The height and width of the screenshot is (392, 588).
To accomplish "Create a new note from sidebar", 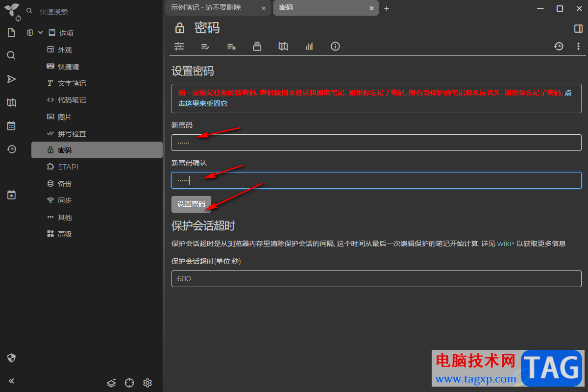I will [x=11, y=33].
